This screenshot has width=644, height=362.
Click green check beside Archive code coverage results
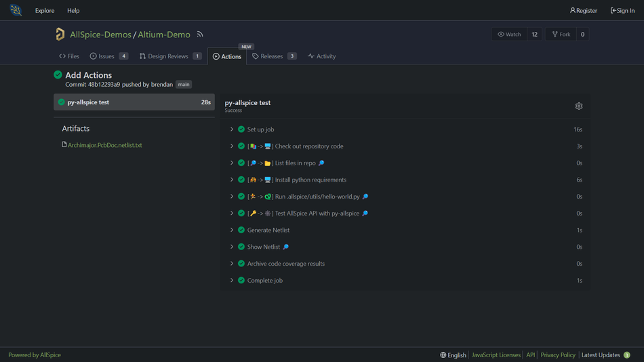(x=241, y=264)
